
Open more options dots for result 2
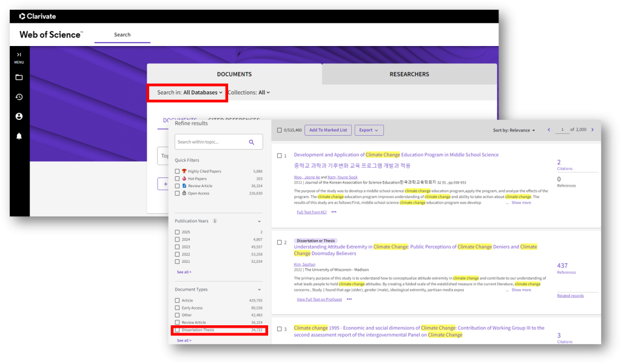349,300
